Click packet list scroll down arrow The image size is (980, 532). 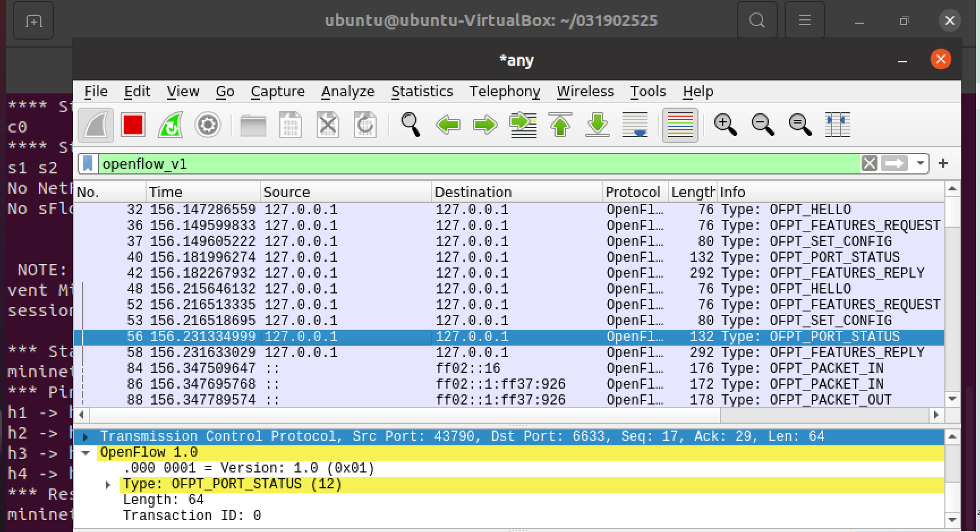pos(953,399)
